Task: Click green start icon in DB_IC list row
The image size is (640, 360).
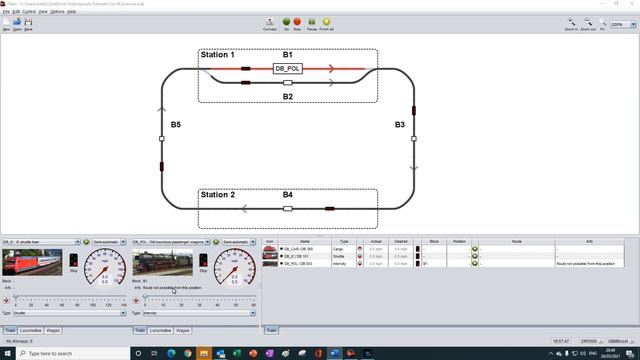Action: (x=475, y=256)
